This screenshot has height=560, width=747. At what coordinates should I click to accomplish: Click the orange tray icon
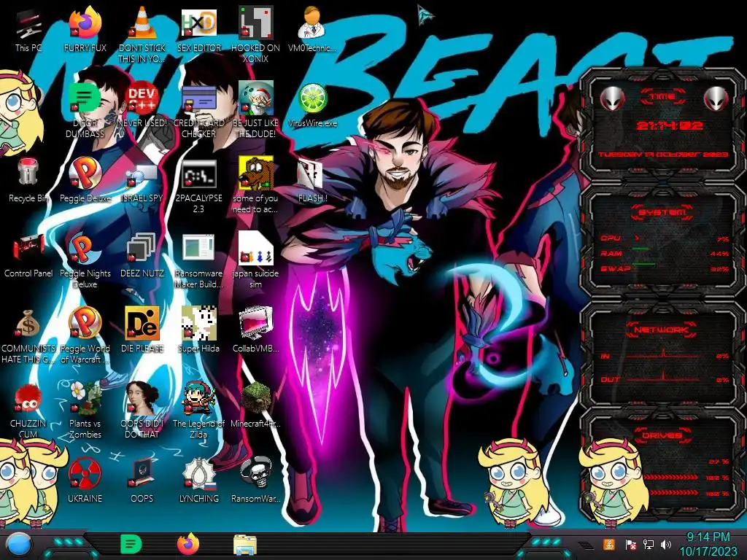click(x=609, y=544)
